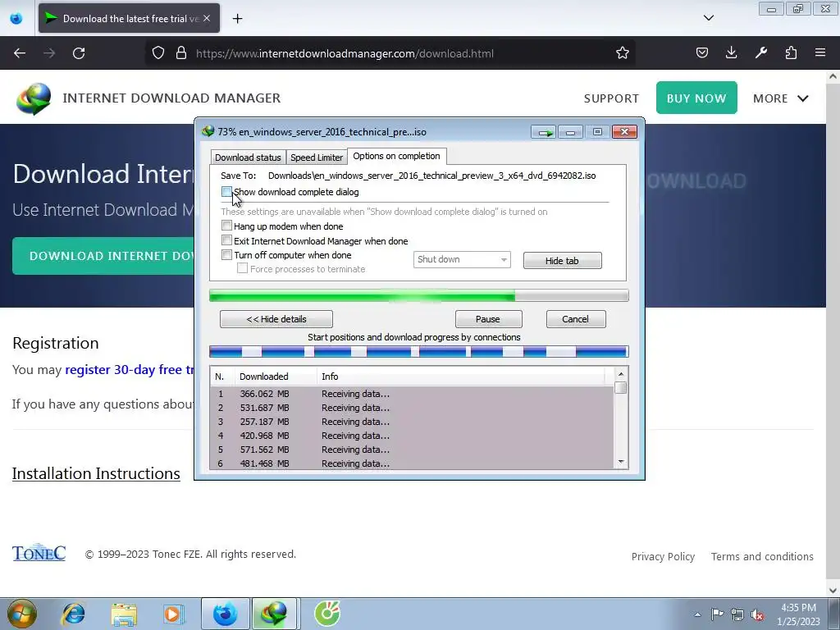Open Action Center flag icon
Screen dimensions: 840x630
(x=717, y=614)
